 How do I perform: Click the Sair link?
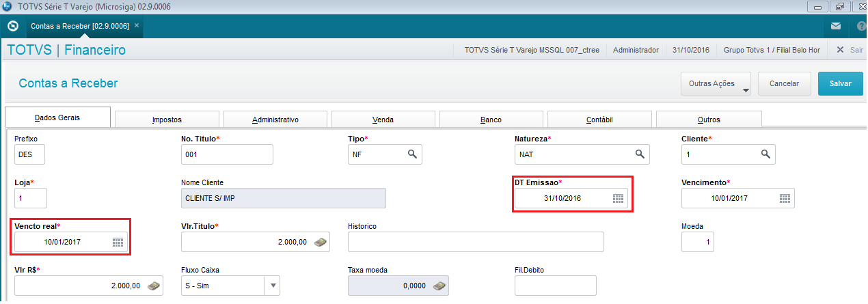857,50
